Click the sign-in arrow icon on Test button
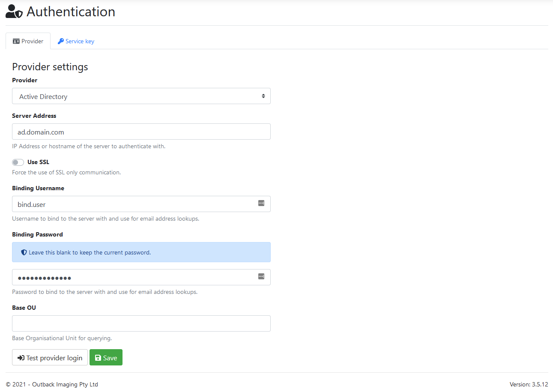The width and height of the screenshot is (553, 392). pos(21,358)
